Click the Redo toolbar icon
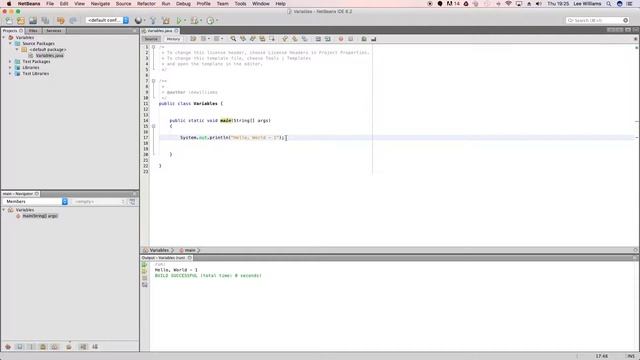 point(73,20)
